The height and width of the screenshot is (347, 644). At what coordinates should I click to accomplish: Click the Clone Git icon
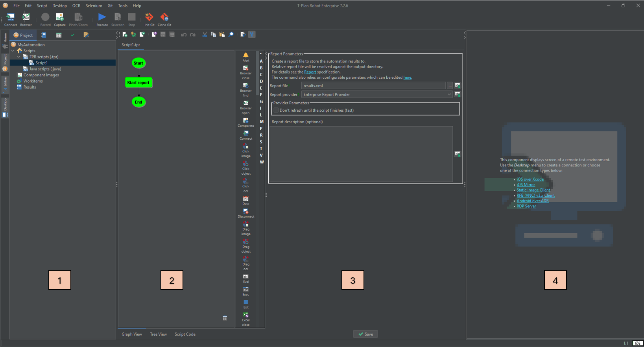(164, 17)
